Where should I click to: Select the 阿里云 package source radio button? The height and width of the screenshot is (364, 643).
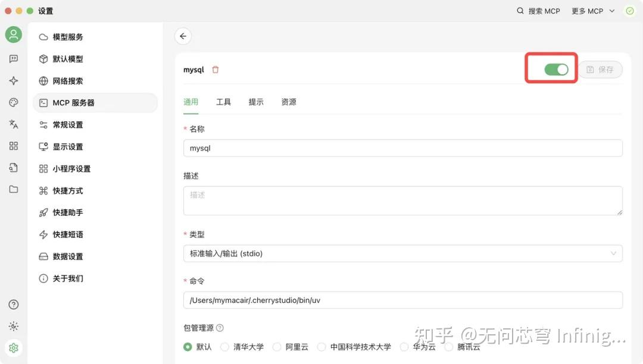(277, 347)
